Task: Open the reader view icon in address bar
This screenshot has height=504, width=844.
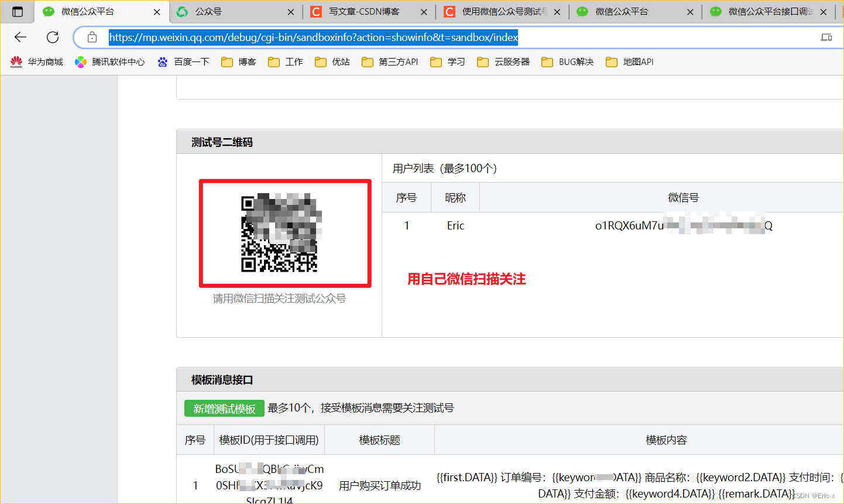Action: pos(826,37)
